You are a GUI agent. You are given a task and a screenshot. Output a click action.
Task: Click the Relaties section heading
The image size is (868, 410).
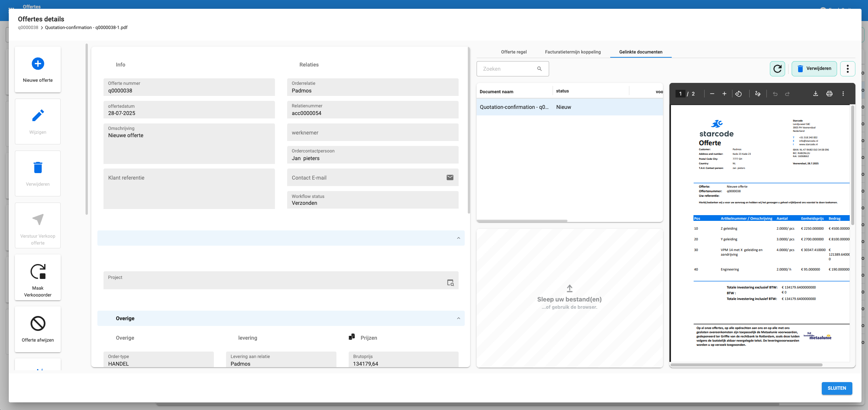pos(309,65)
